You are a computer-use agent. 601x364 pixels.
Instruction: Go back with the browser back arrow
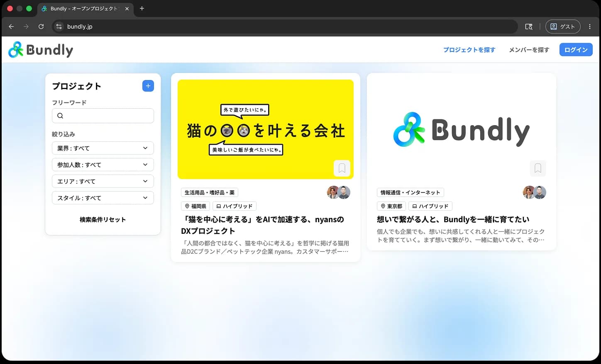click(x=11, y=27)
